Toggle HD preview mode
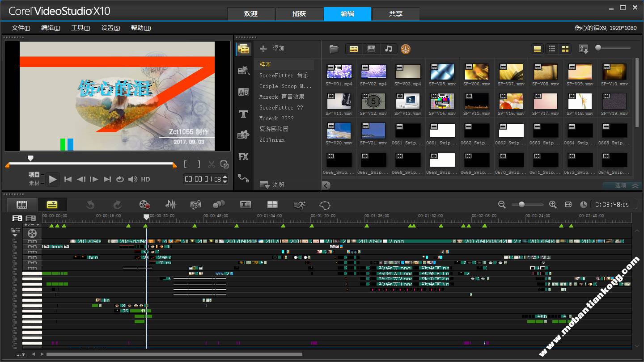The width and height of the screenshot is (644, 362). [x=145, y=179]
